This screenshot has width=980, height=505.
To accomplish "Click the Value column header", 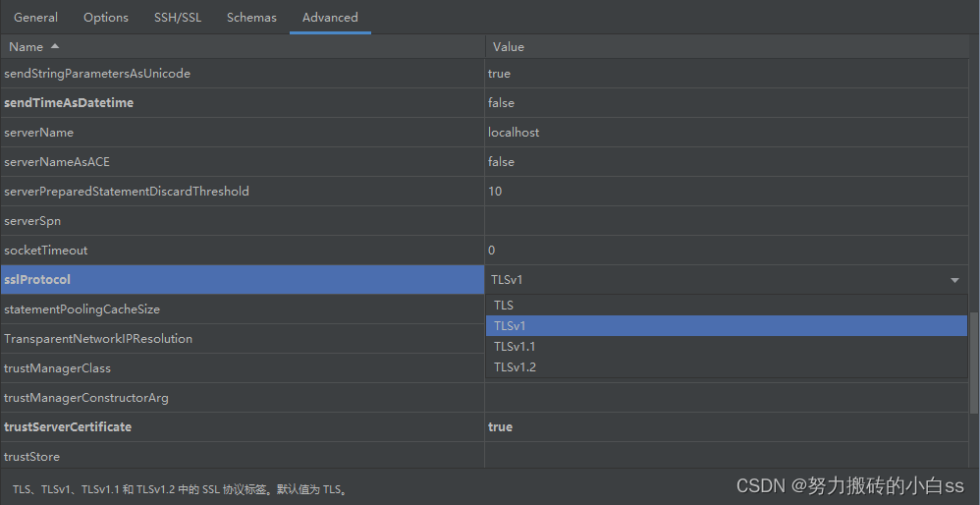I will [x=727, y=47].
